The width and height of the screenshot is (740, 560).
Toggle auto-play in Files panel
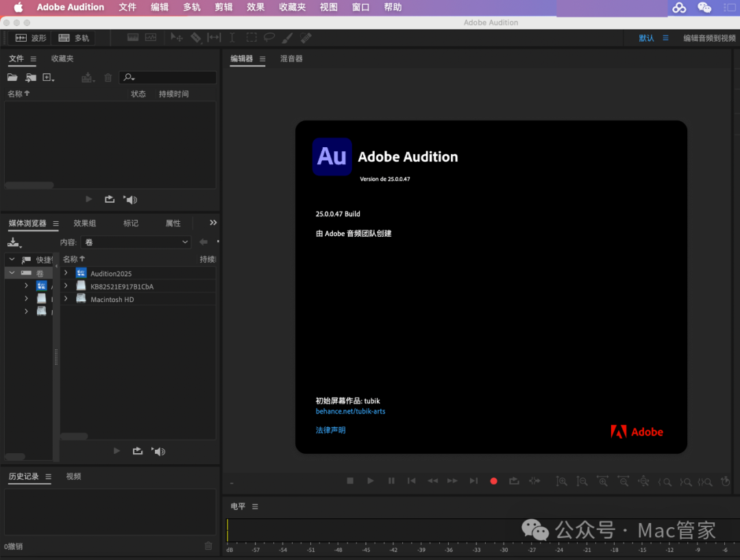(130, 199)
